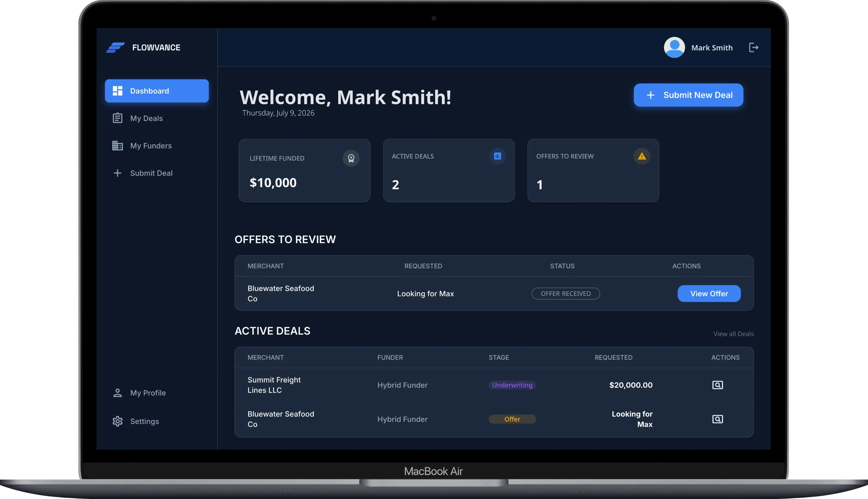Open the Dashboard menu item
868x499 pixels.
pyautogui.click(x=157, y=91)
